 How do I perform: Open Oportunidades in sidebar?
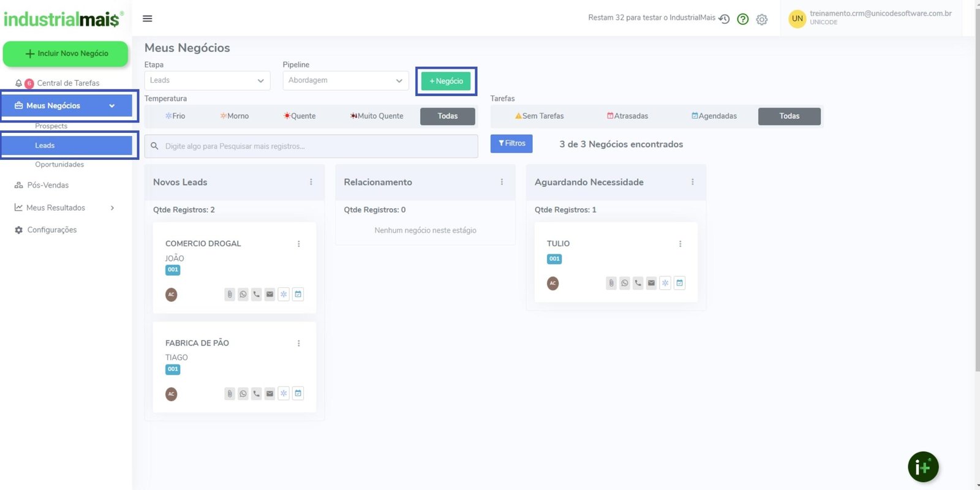59,165
